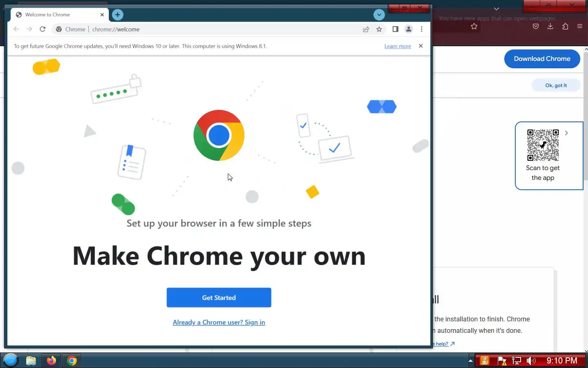The height and width of the screenshot is (368, 588).
Task: Switch to Firefox on taskbar
Action: point(51,361)
